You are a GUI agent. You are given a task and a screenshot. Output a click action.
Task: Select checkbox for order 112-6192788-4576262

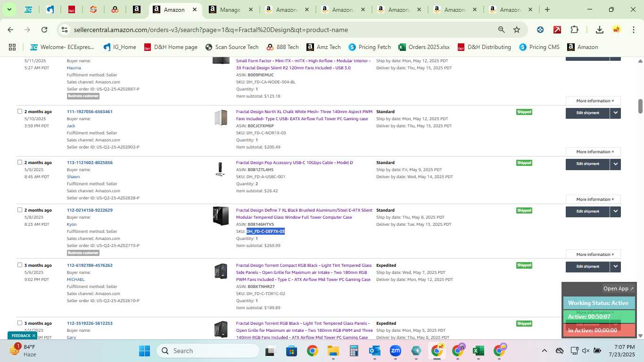pos(20,265)
